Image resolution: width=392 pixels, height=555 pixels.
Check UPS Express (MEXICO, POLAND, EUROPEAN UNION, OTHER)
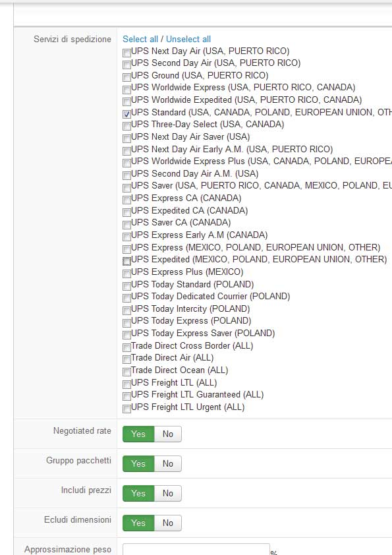click(126, 249)
